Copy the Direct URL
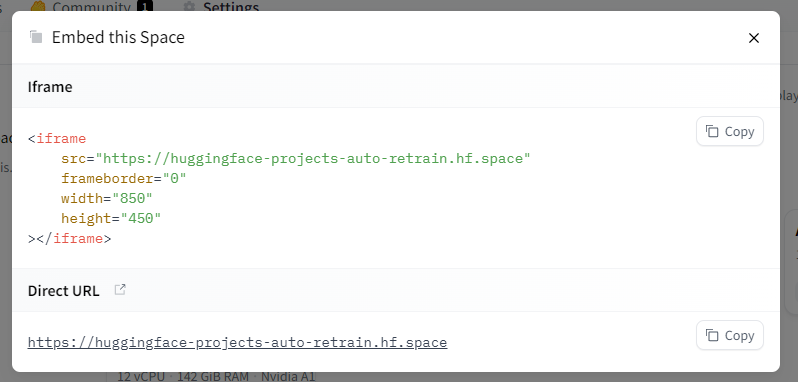 point(729,335)
